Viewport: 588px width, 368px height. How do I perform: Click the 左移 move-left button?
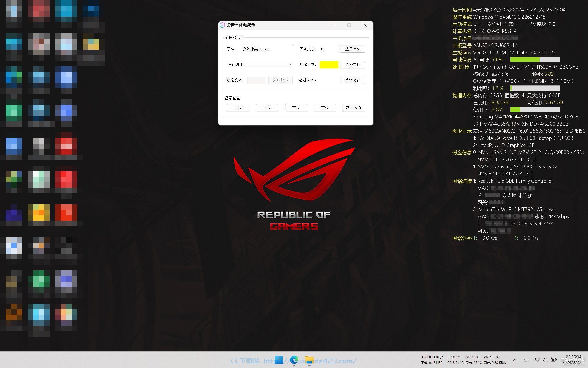point(296,108)
